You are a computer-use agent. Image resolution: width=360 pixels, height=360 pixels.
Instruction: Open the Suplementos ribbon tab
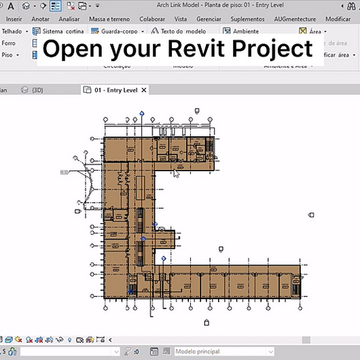coord(248,19)
